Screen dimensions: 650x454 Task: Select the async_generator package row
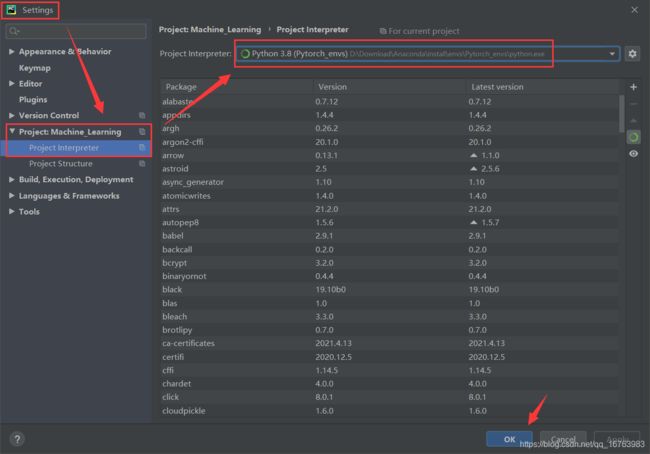[x=390, y=182]
